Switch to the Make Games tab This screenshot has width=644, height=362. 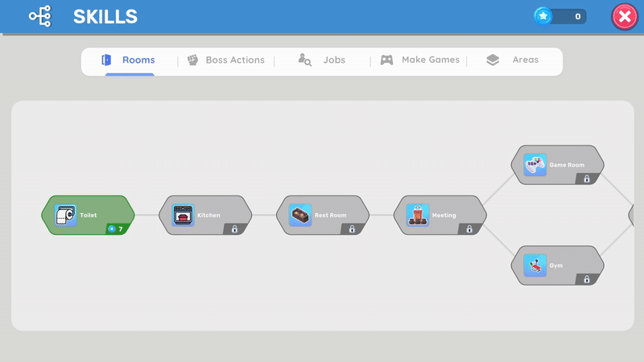[x=419, y=60]
